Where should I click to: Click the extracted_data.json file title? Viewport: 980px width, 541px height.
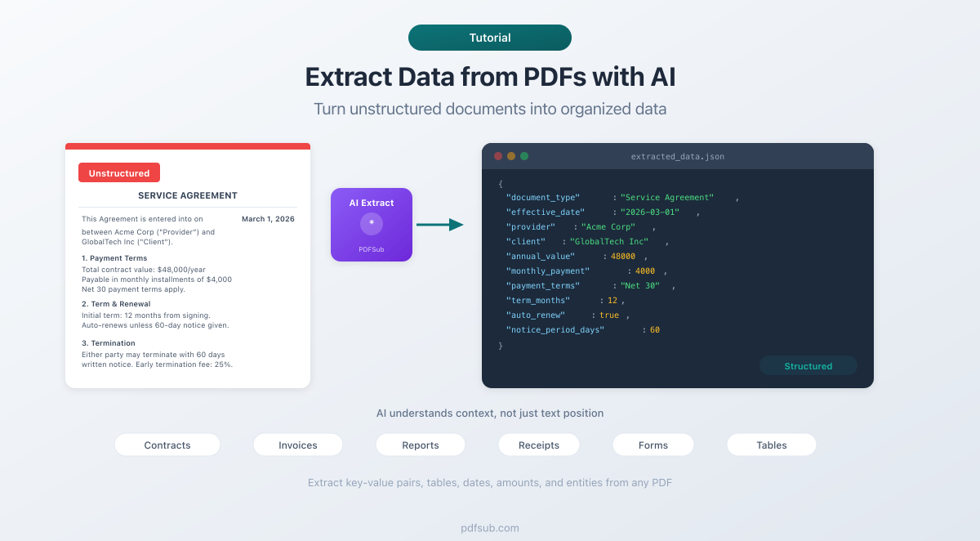coord(678,156)
